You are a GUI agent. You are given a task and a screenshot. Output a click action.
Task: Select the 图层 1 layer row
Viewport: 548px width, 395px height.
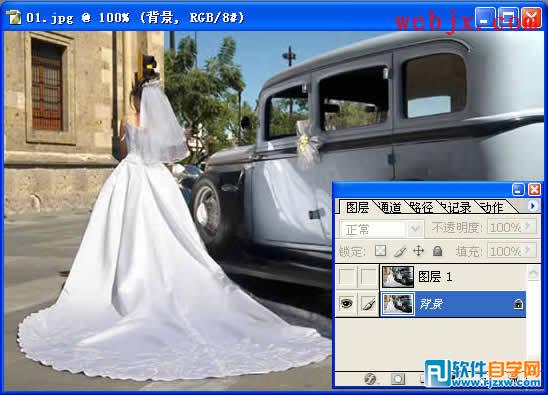(453, 277)
